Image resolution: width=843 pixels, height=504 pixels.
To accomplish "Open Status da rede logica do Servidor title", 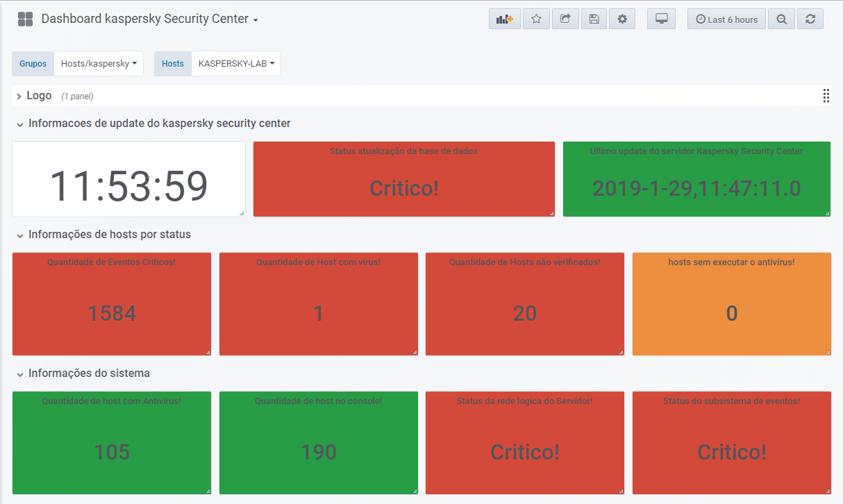I will [x=524, y=401].
